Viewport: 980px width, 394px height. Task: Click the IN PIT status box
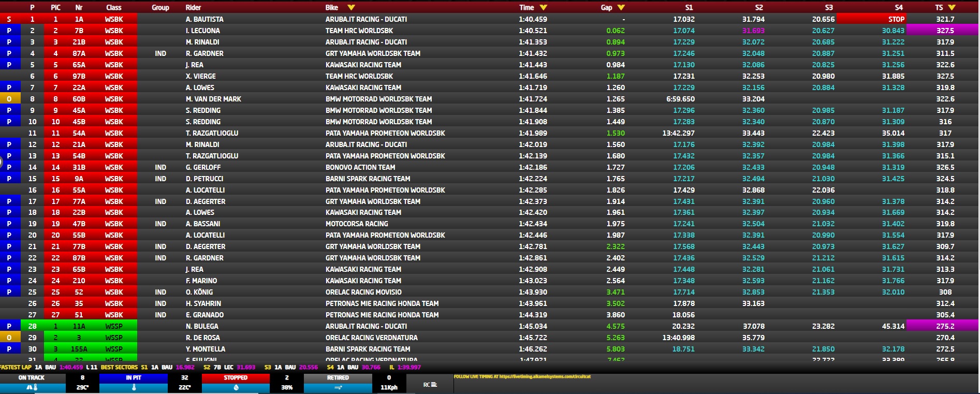(134, 378)
